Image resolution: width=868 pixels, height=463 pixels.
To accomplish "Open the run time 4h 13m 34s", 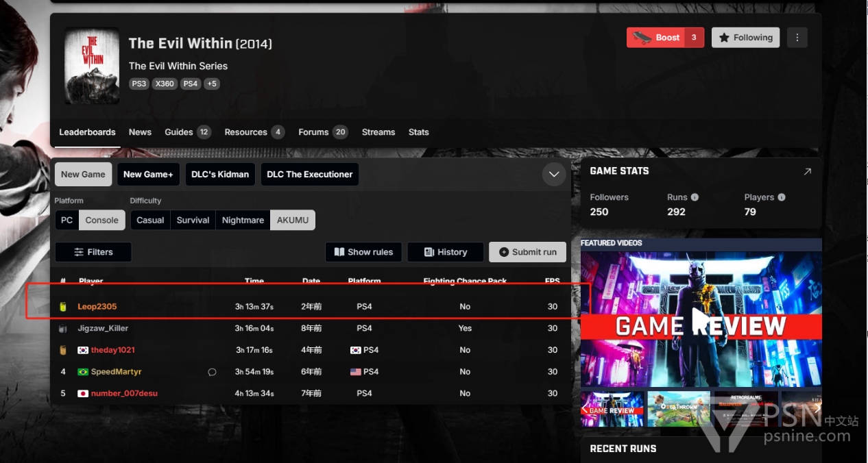I will tap(254, 394).
